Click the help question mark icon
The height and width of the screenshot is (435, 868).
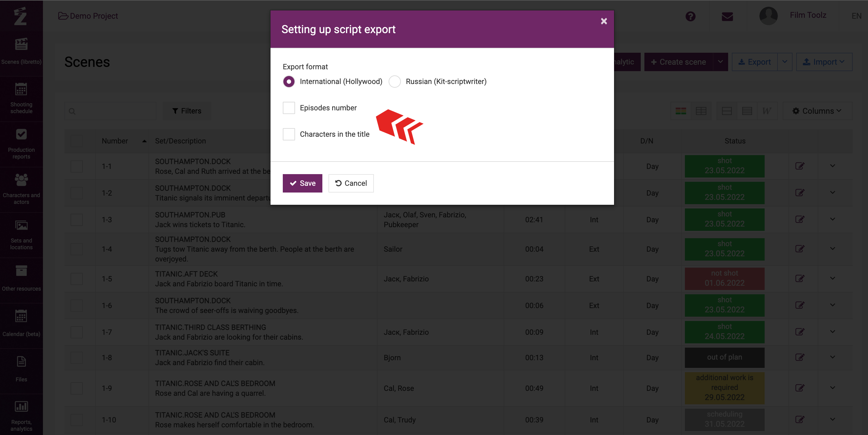pyautogui.click(x=690, y=16)
